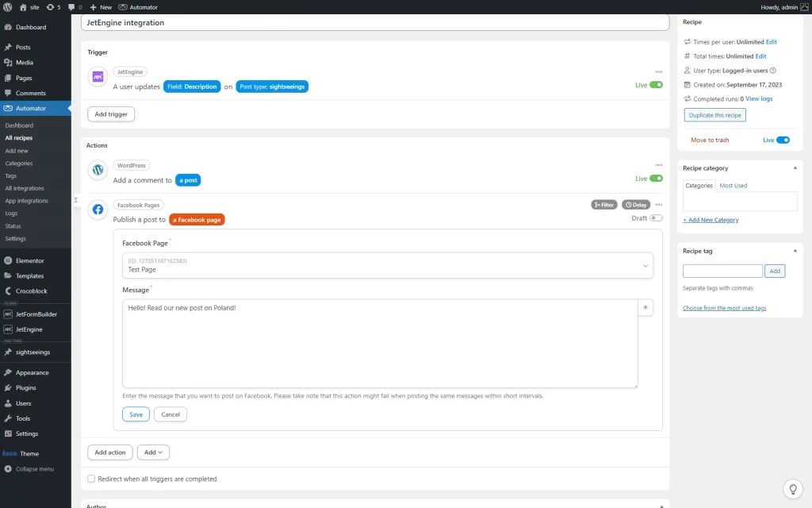This screenshot has height=508, width=812.
Task: Click the lightbulb help icon
Action: click(793, 489)
